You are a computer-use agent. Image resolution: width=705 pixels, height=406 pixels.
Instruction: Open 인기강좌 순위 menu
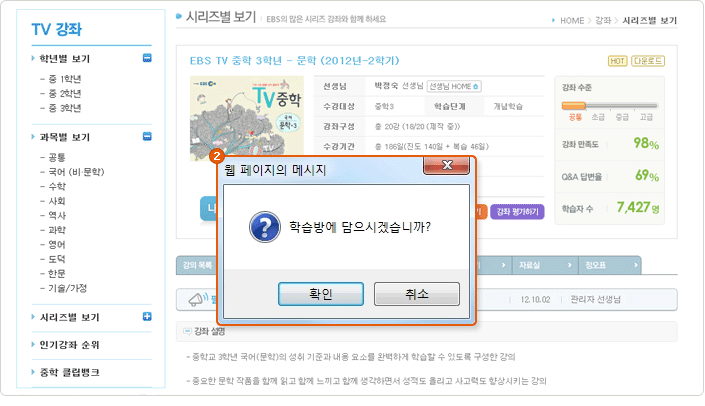pos(69,345)
